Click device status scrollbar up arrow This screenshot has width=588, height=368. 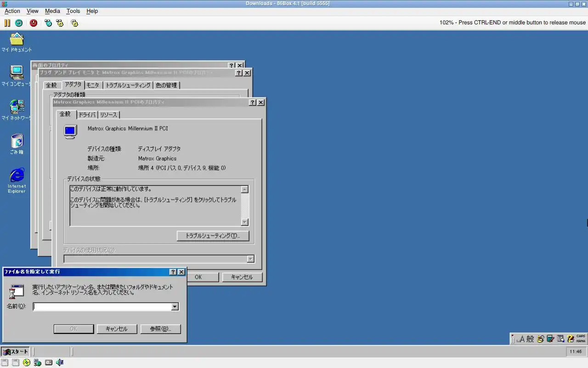pyautogui.click(x=244, y=190)
